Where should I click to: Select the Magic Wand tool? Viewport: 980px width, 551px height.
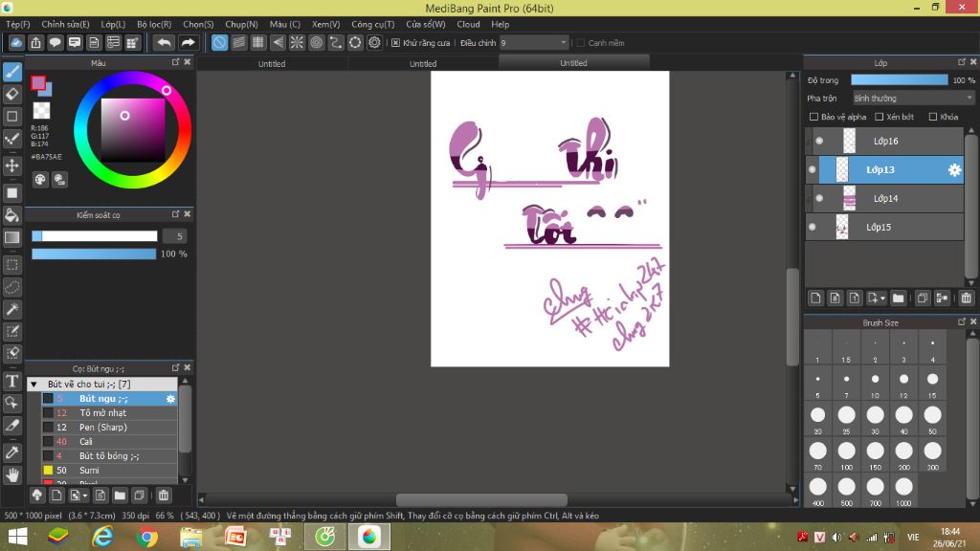click(x=11, y=309)
